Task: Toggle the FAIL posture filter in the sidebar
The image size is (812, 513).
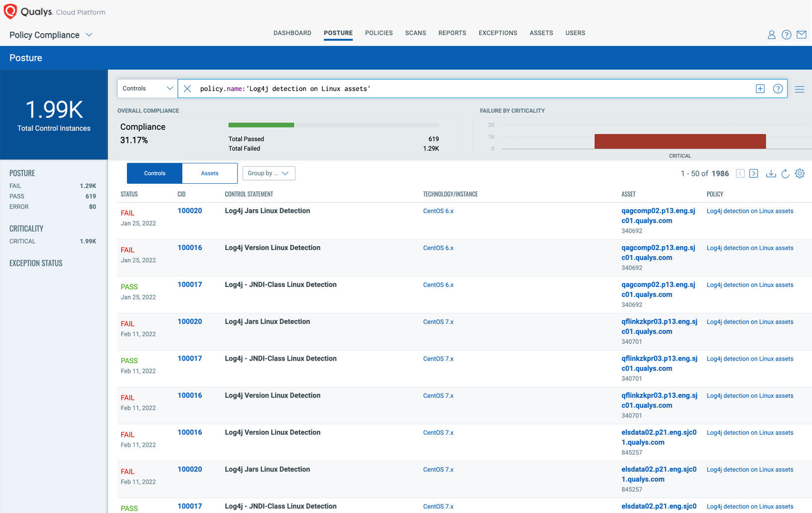Action: [x=15, y=186]
